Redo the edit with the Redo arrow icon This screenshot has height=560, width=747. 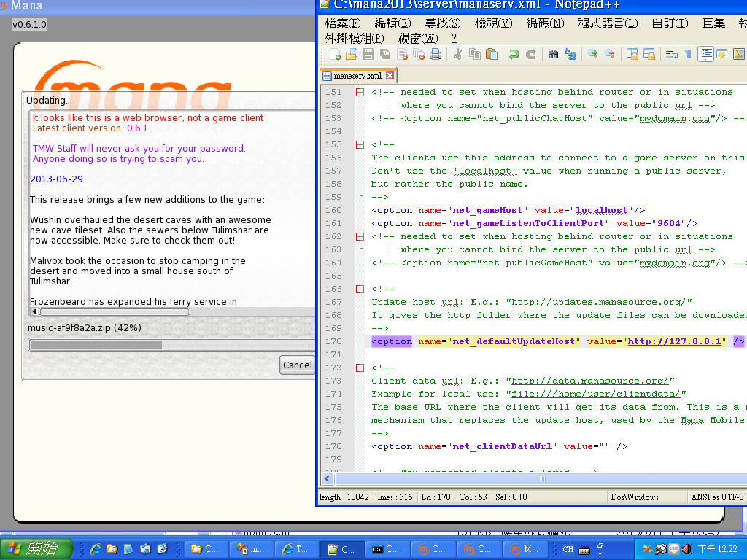pyautogui.click(x=531, y=54)
